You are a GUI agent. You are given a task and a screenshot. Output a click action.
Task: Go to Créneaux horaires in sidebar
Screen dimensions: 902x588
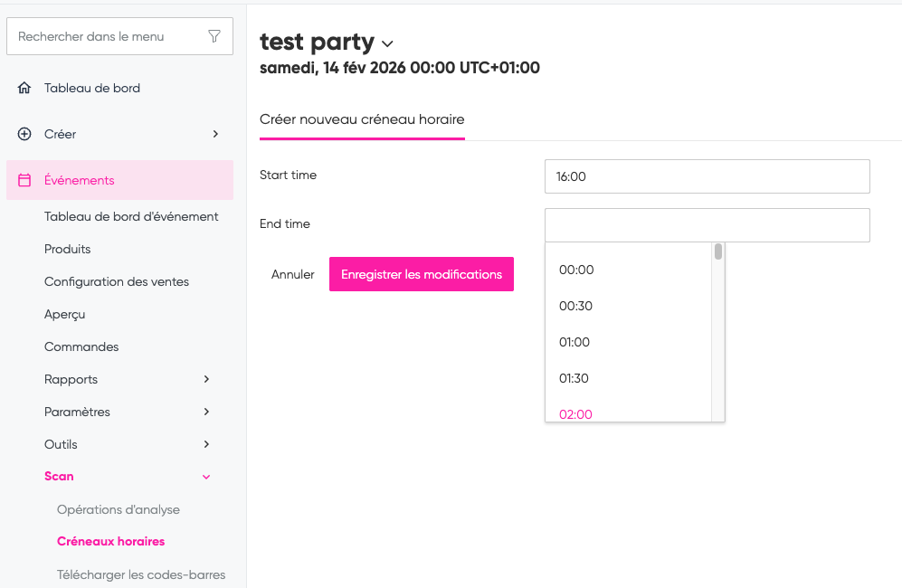coord(110,541)
